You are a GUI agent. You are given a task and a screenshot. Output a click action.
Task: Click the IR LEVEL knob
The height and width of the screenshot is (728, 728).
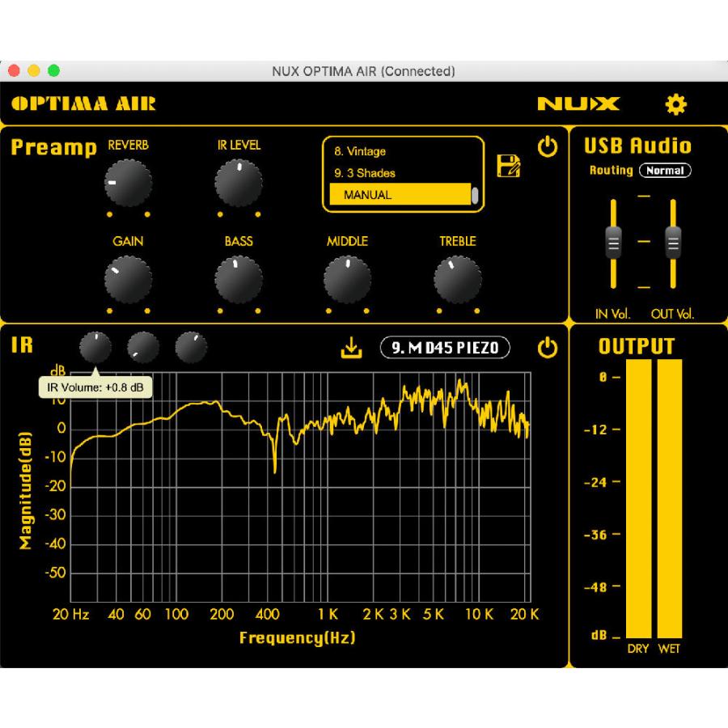point(239,183)
